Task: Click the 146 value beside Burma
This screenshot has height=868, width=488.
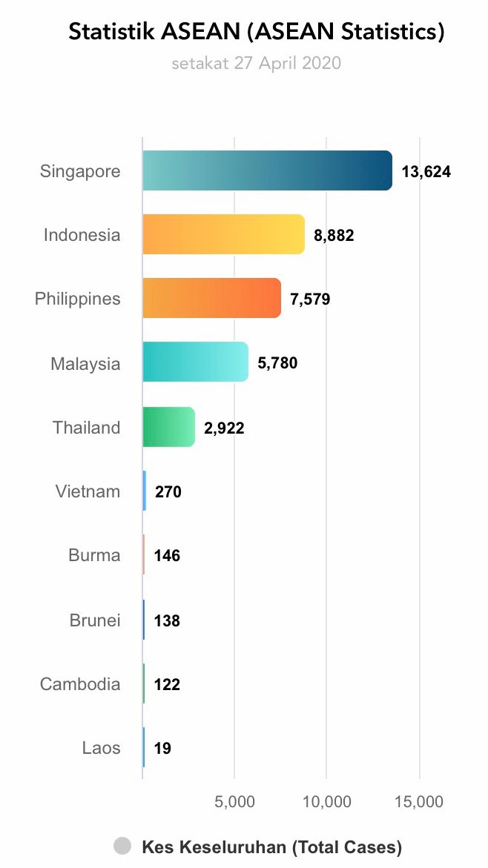Action: click(x=168, y=556)
